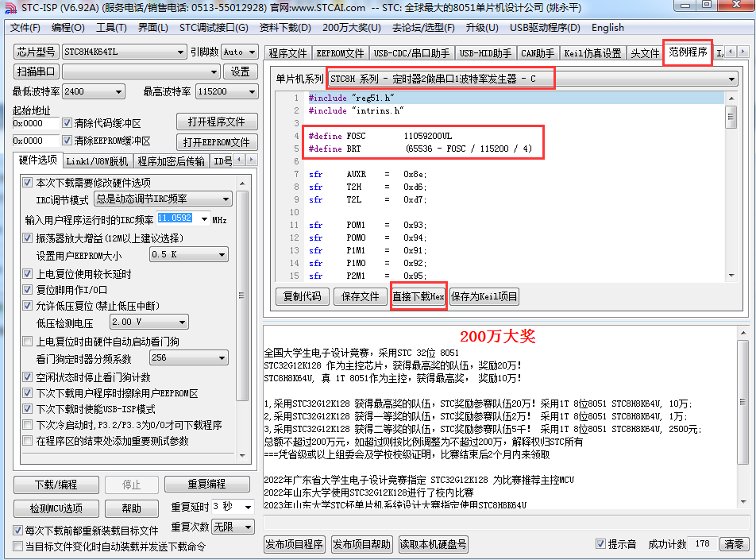Click the hardware options list scrollbar thumb

pos(242,295)
